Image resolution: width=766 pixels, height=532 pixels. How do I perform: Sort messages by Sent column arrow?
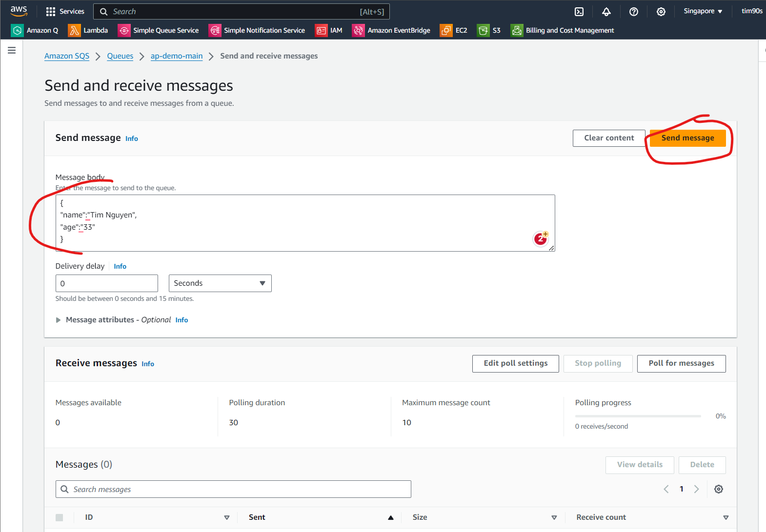pyautogui.click(x=391, y=517)
